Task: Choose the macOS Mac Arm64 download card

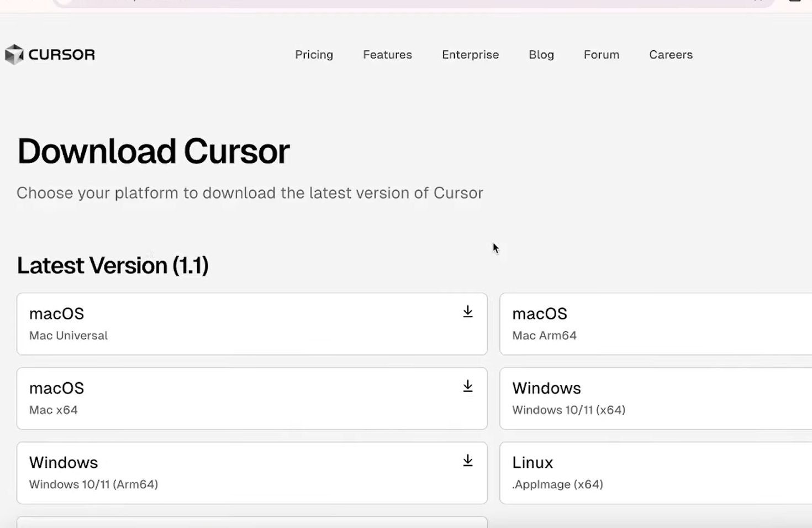Action: coord(655,324)
